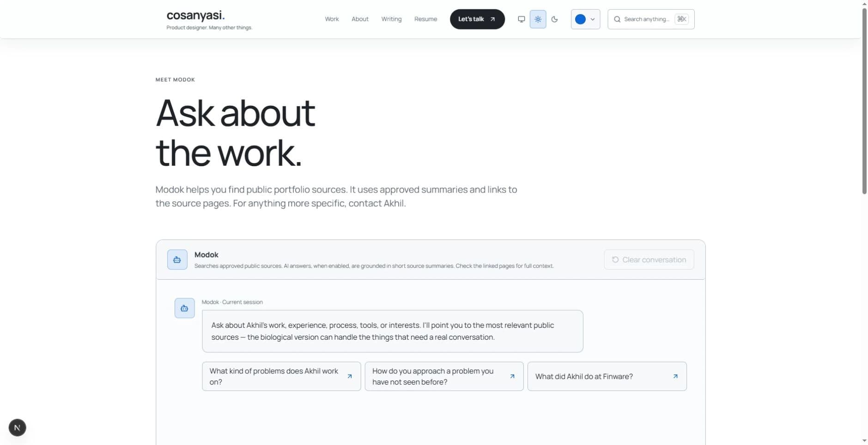The width and height of the screenshot is (868, 445).
Task: Click arrow on Finware question chip
Action: (x=675, y=376)
